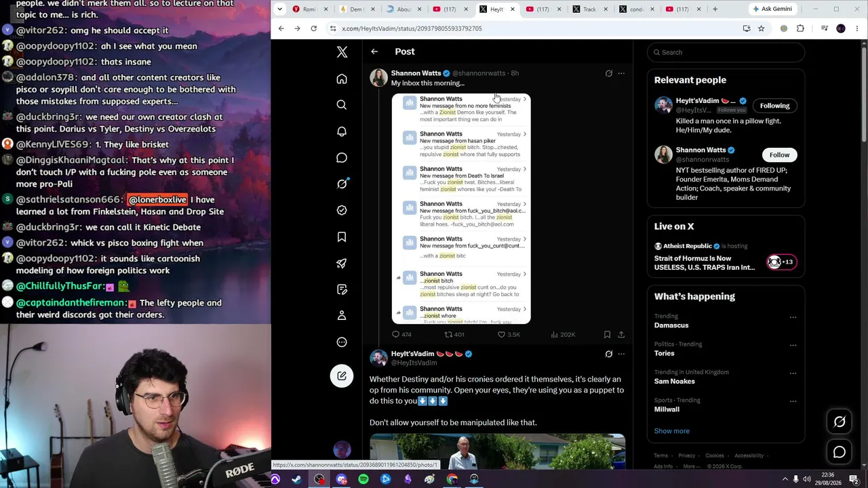This screenshot has width=868, height=488.
Task: Open Profile icon in the X sidebar
Action: click(342, 315)
